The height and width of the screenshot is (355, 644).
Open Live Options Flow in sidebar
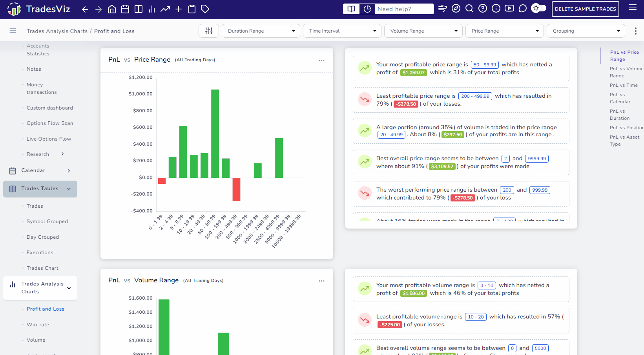click(x=49, y=139)
